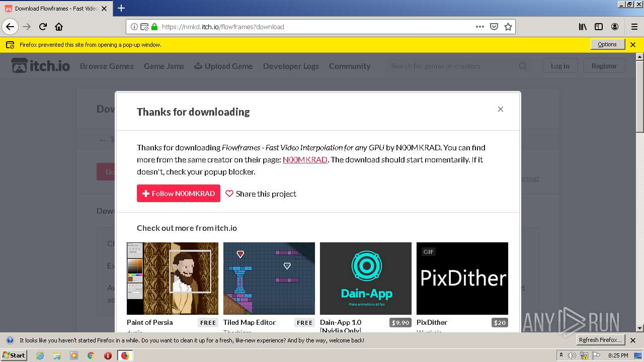Toggle the sidebar view icon
This screenshot has height=362, width=644.
[599, 27]
